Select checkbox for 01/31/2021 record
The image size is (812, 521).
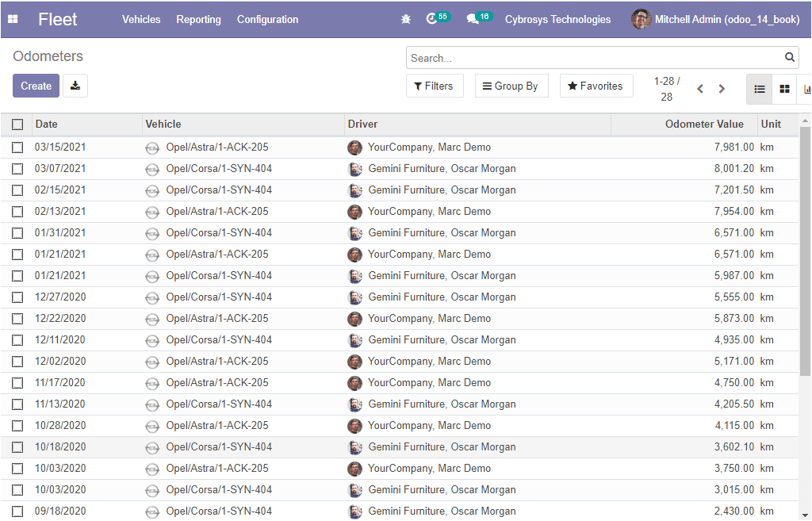coord(17,233)
